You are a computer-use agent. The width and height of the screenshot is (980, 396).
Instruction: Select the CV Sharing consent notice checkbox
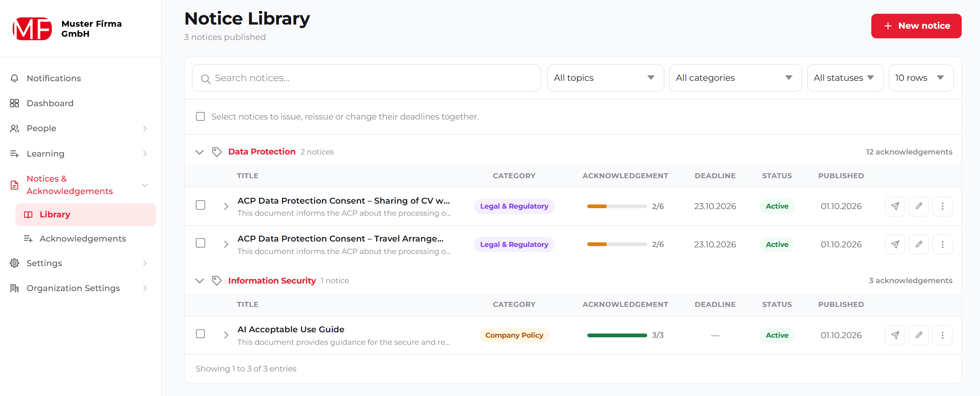tap(200, 205)
